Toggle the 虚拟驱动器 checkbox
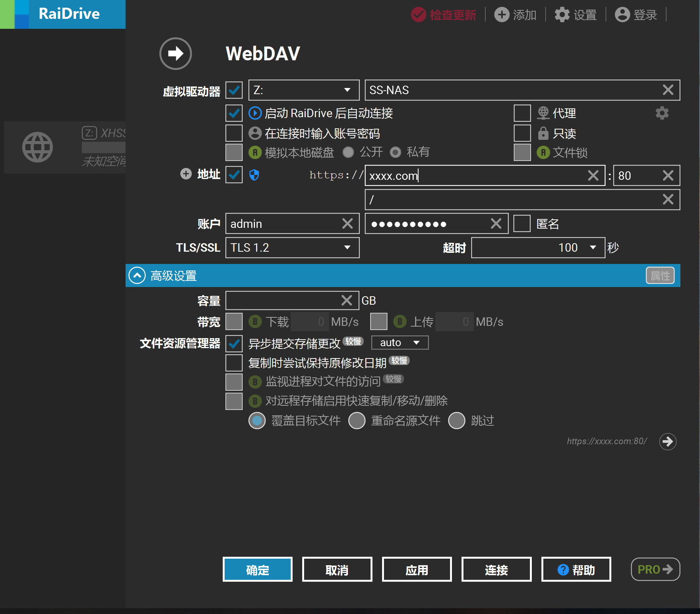This screenshot has height=614, width=700. click(234, 90)
